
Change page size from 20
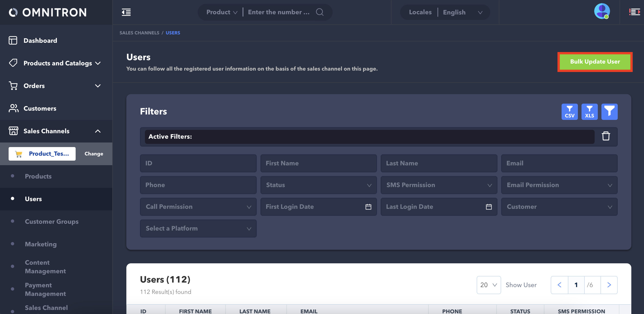[488, 285]
